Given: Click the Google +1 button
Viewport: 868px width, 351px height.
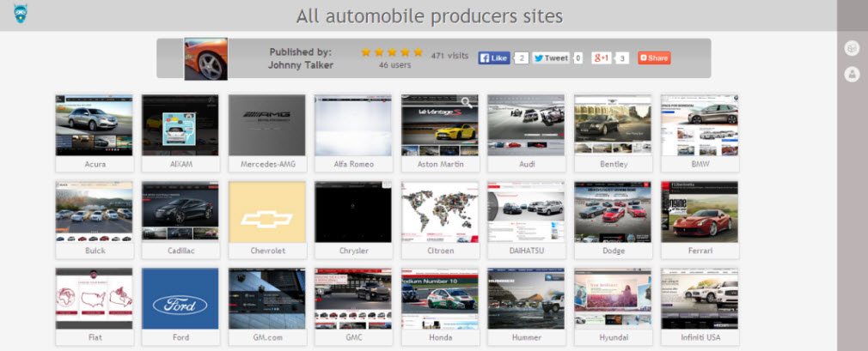Looking at the screenshot, I should [601, 57].
